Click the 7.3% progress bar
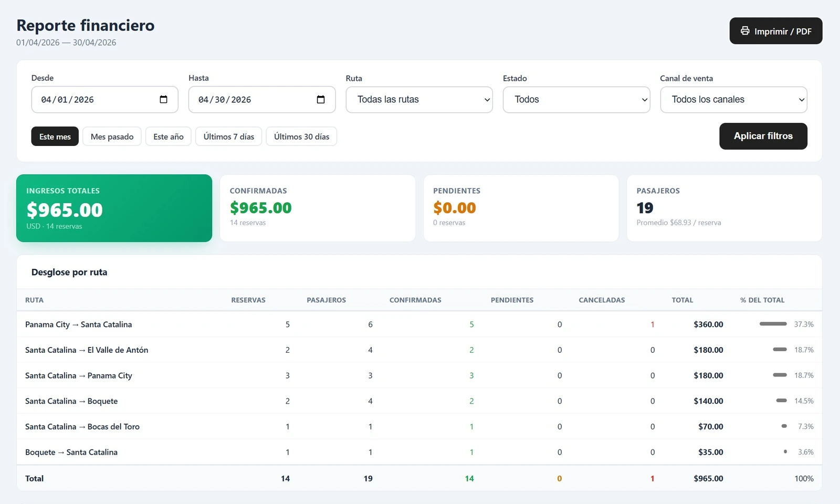The image size is (840, 504). [x=784, y=426]
